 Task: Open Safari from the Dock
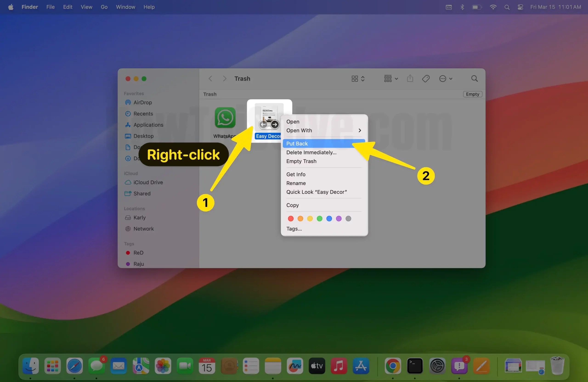(74, 366)
